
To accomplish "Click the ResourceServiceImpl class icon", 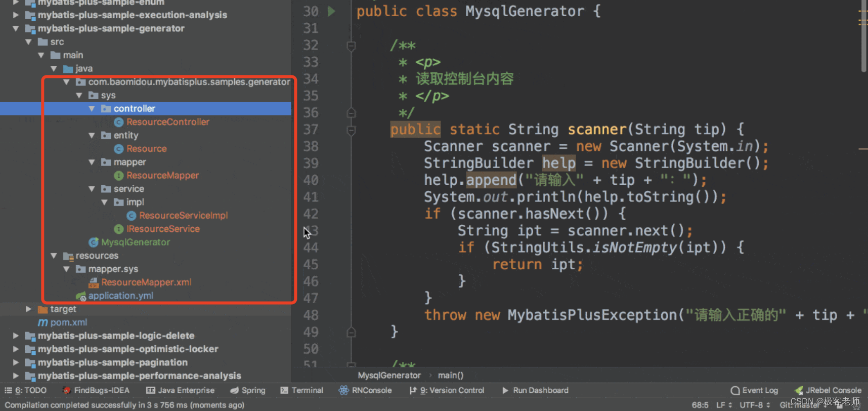I will tap(132, 216).
